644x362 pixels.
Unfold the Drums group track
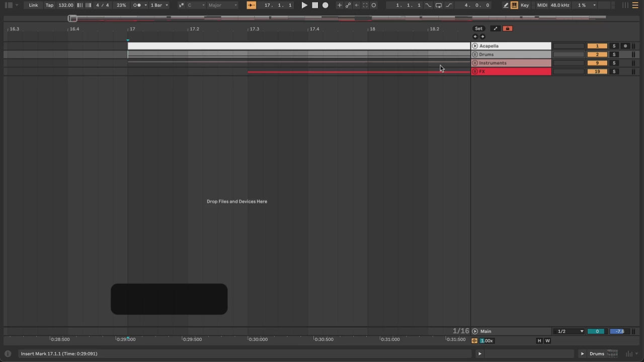click(474, 54)
